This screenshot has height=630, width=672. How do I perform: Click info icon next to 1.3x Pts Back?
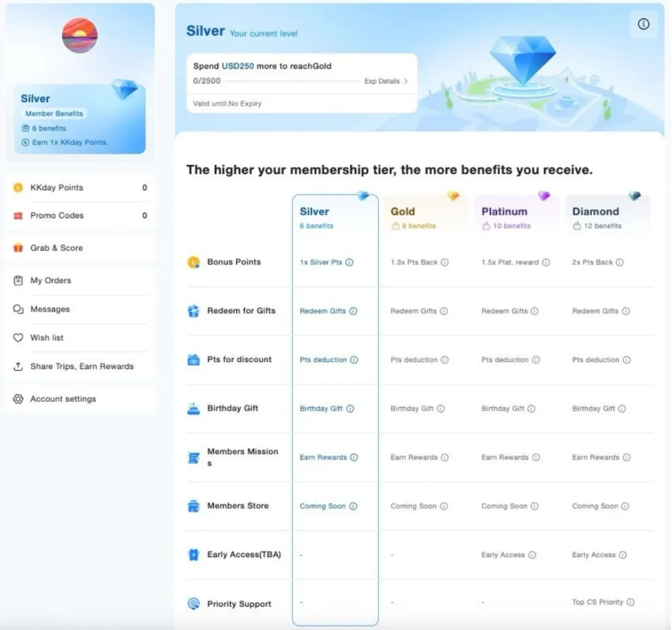click(445, 262)
